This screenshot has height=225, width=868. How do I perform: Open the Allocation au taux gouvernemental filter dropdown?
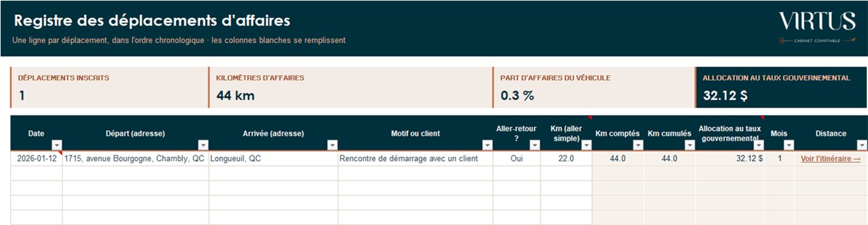click(x=758, y=145)
